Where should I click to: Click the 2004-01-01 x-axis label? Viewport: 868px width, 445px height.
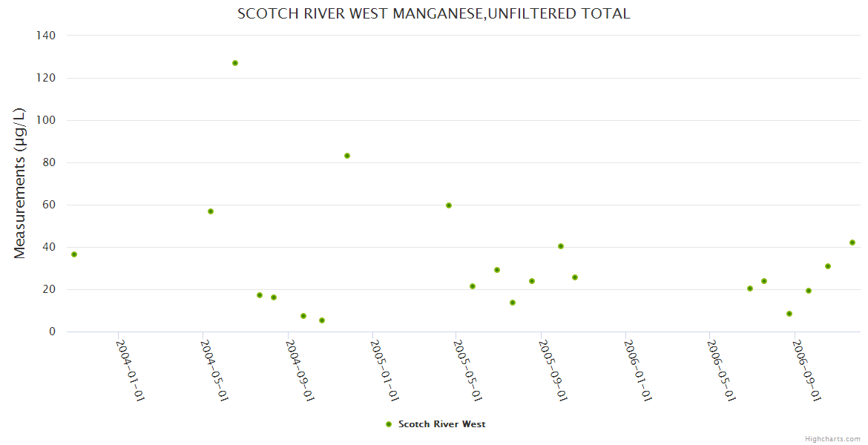tap(130, 370)
